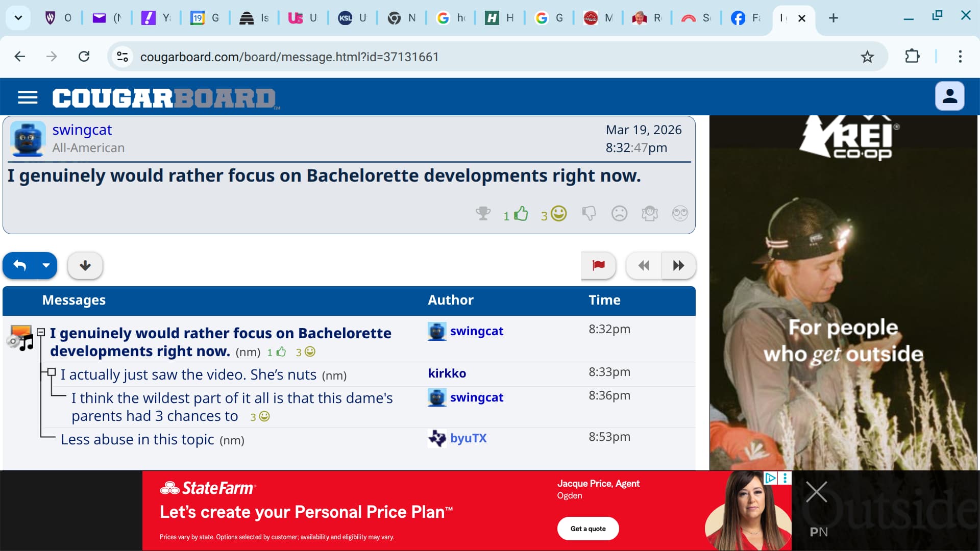The image size is (980, 551).
Task: Click the eye-roll face reaction icon
Action: tap(680, 213)
